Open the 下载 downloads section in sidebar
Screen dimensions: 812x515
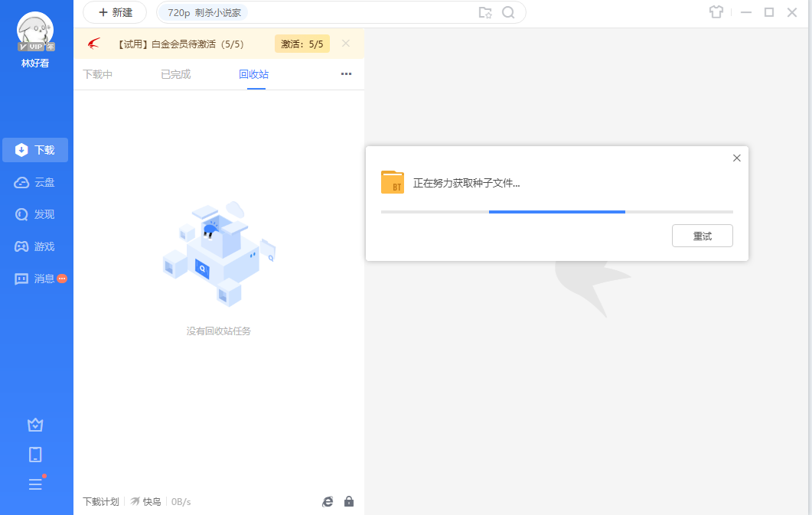click(35, 149)
